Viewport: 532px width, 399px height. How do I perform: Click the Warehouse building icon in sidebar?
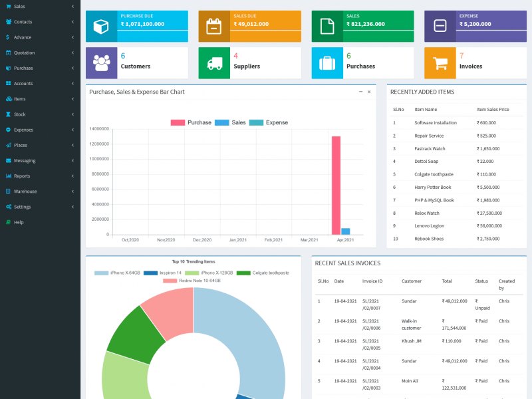coord(8,192)
